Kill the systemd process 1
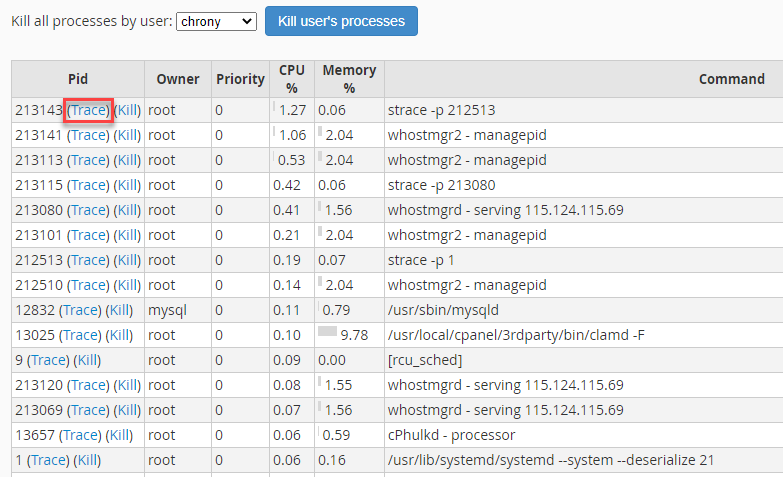Image resolution: width=783 pixels, height=477 pixels. (87, 460)
